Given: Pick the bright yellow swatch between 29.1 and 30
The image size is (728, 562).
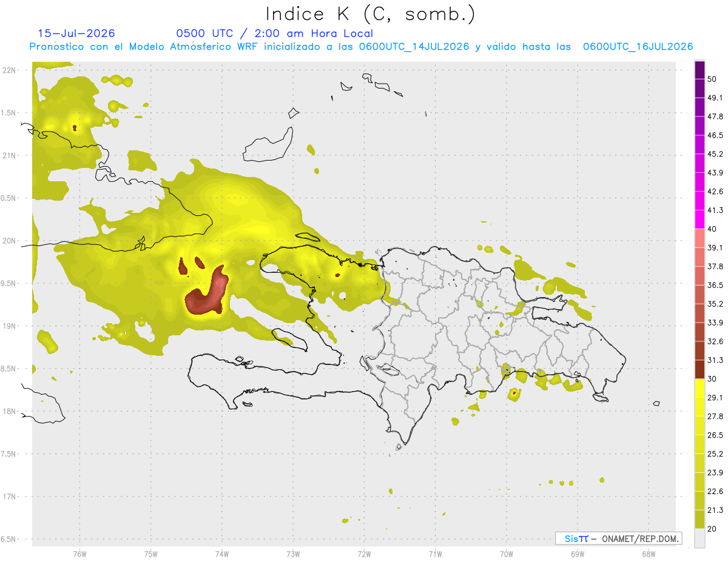Looking at the screenshot, I should coord(699,389).
